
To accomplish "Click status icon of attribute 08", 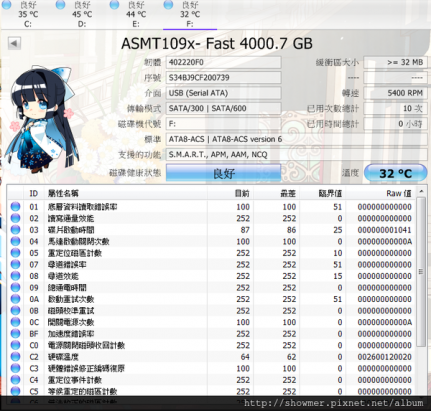I will point(15,276).
